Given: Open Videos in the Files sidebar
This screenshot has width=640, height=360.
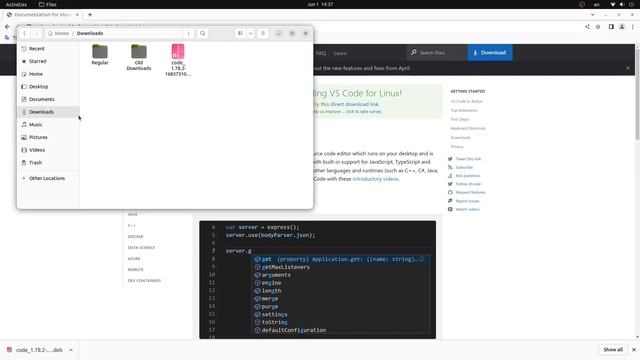Looking at the screenshot, I should pos(48,150).
